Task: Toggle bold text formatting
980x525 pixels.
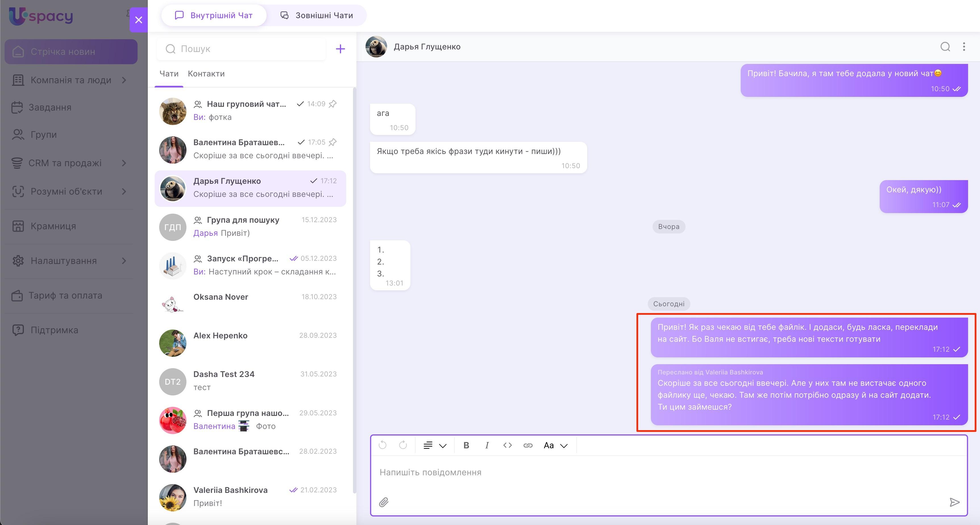Action: pos(466,445)
